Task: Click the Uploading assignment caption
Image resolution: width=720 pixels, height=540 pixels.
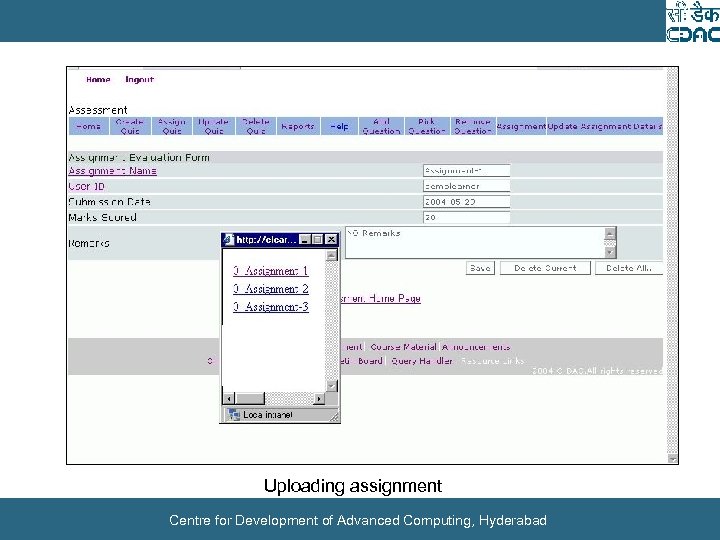Action: [x=353, y=486]
